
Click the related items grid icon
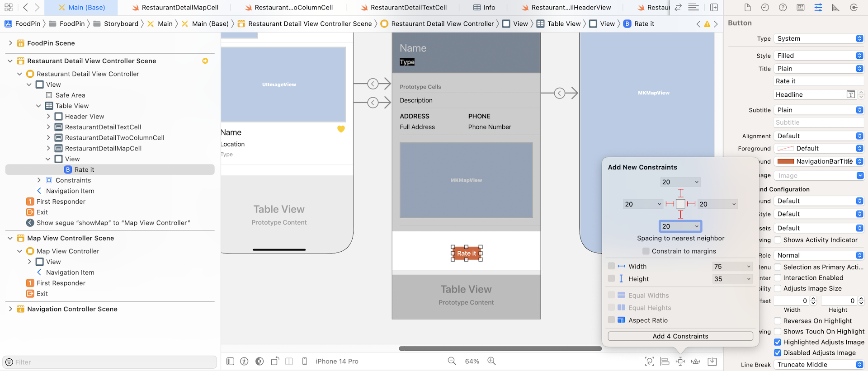point(9,8)
